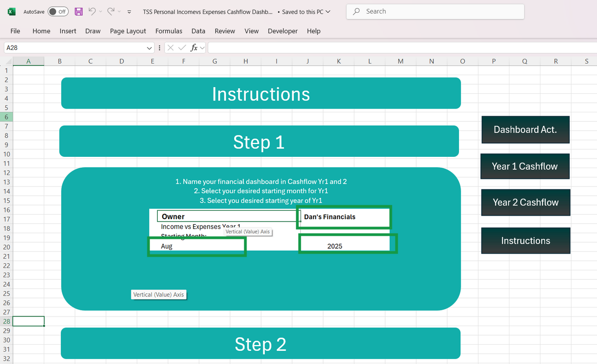Expand the Undo history dropdown arrow

[x=100, y=12]
